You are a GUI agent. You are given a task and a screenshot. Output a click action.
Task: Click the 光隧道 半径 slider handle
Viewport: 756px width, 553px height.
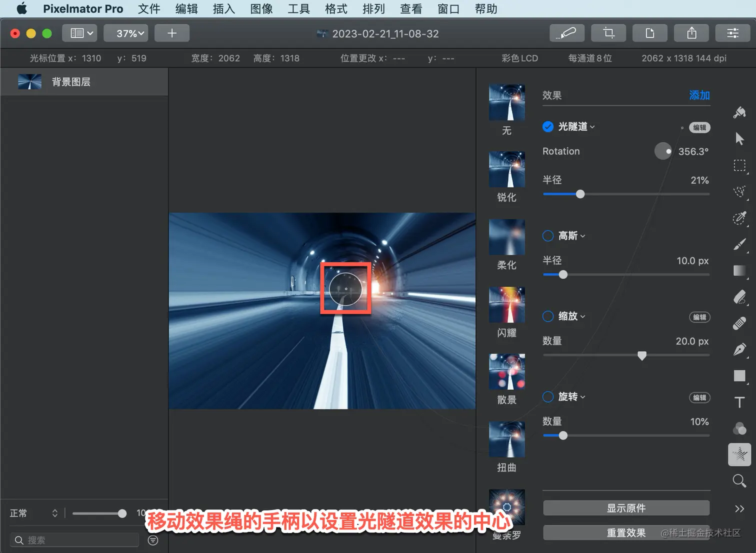click(580, 194)
